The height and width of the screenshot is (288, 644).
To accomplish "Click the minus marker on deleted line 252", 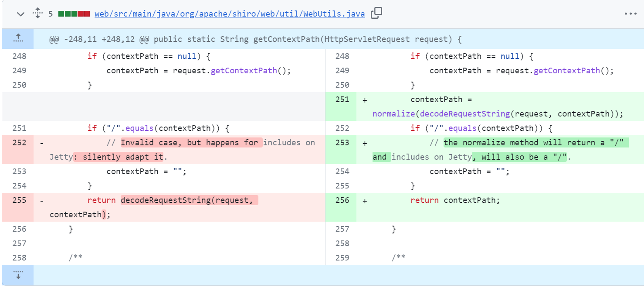I will pyautogui.click(x=41, y=143).
